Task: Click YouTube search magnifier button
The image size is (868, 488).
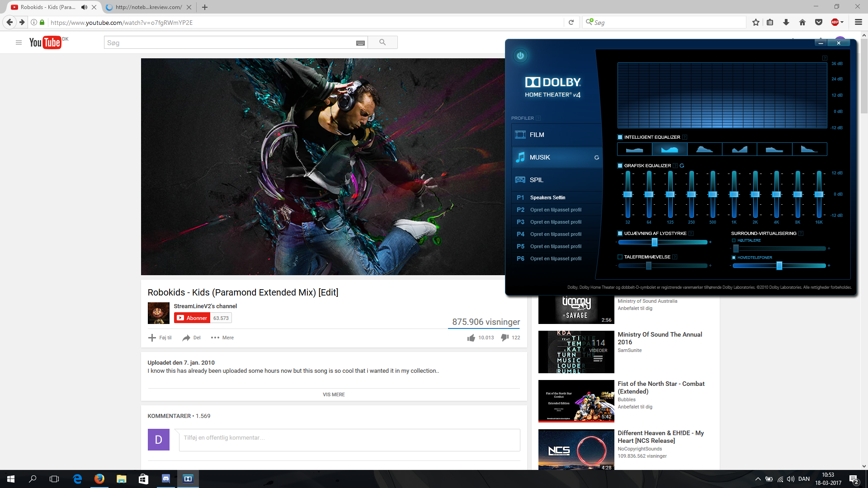Action: pyautogui.click(x=382, y=42)
